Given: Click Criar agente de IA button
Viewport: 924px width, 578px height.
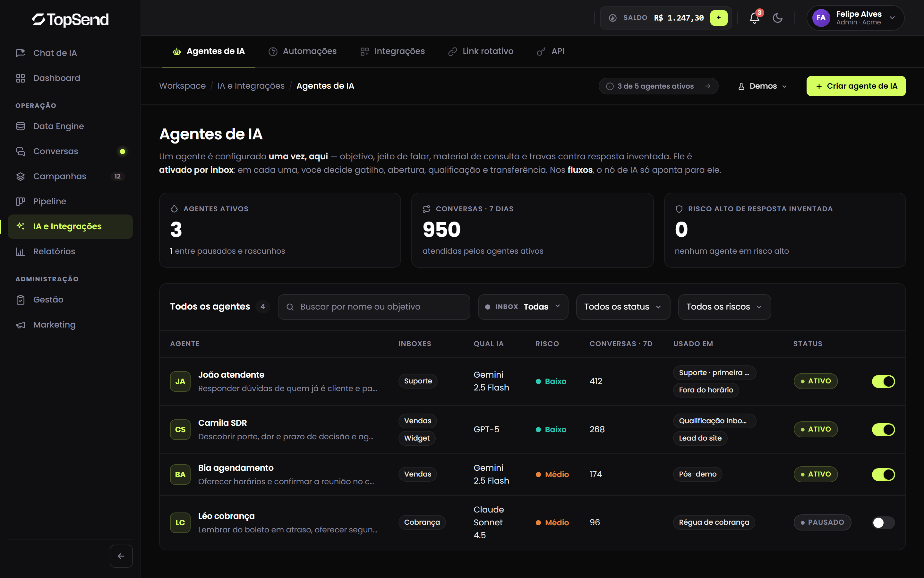Looking at the screenshot, I should pos(856,86).
